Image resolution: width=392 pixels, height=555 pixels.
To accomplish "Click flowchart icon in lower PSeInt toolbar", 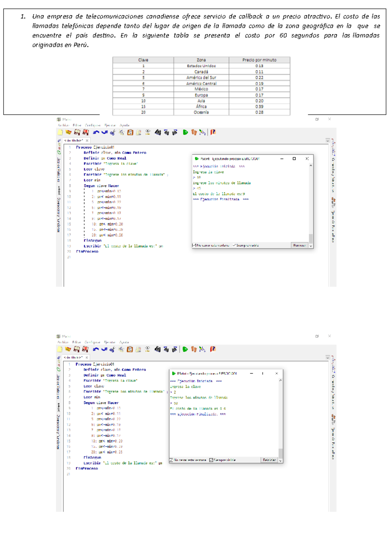I will coord(203,349).
